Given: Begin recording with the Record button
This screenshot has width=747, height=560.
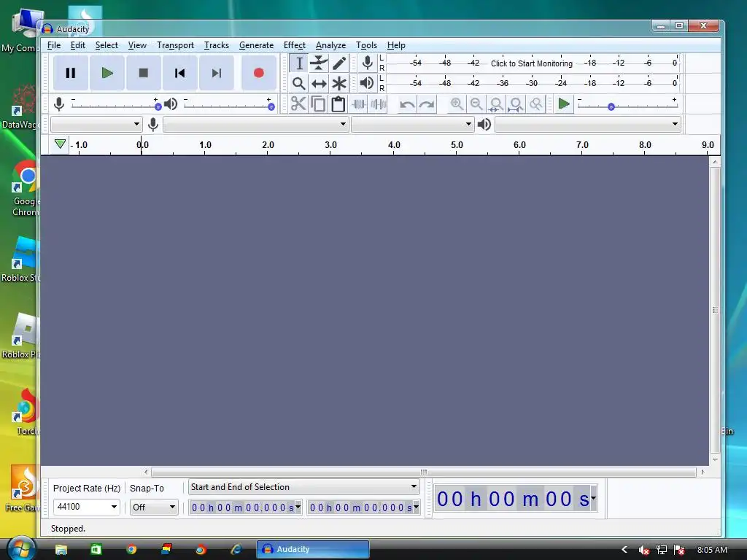Looking at the screenshot, I should coord(259,73).
